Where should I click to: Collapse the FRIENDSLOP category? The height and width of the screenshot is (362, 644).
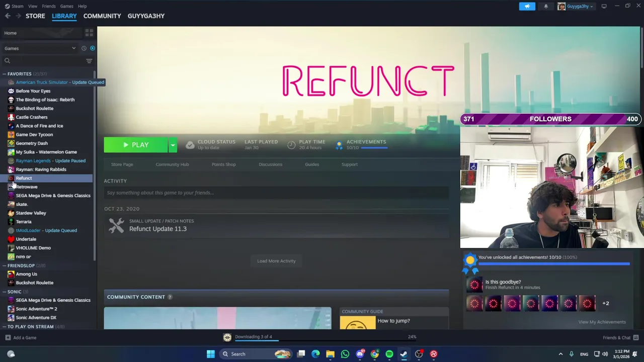4,265
